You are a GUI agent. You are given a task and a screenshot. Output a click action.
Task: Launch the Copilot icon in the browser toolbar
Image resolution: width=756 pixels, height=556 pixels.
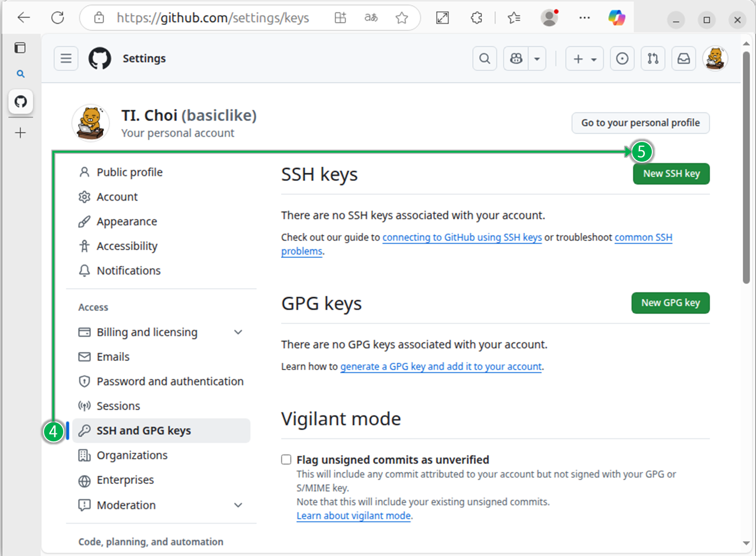tap(617, 18)
